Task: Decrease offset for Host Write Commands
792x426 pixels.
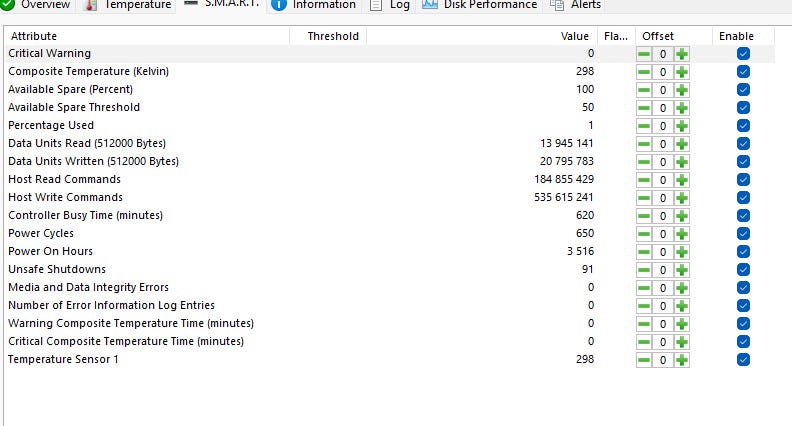Action: pos(644,198)
